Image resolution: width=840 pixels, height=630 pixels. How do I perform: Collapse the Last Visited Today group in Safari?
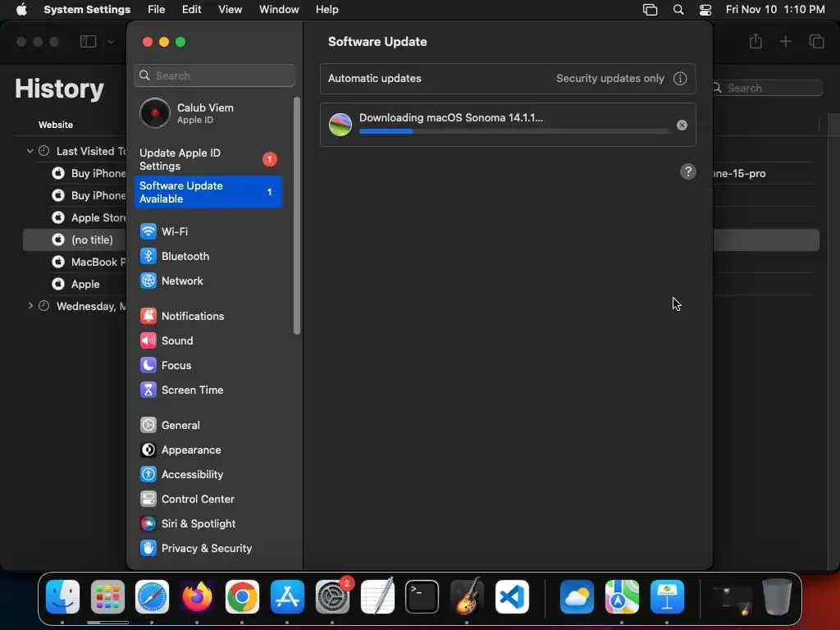tap(30, 152)
